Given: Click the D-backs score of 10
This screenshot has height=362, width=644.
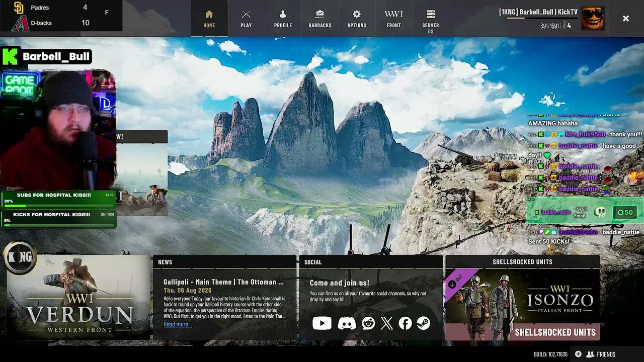Looking at the screenshot, I should [x=86, y=23].
